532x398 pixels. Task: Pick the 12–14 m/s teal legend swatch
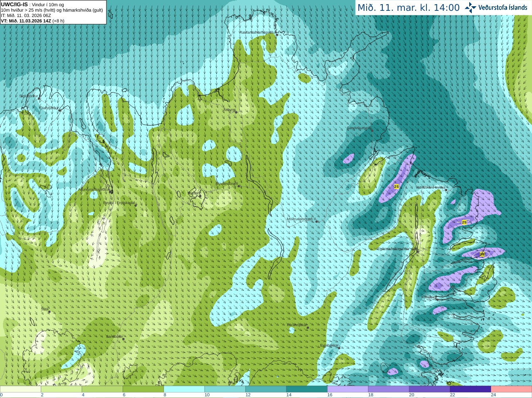point(266,389)
